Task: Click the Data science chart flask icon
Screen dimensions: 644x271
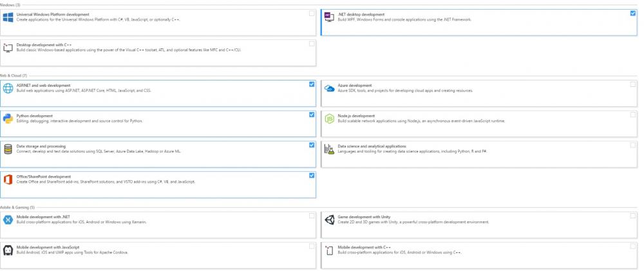Action: [329, 149]
